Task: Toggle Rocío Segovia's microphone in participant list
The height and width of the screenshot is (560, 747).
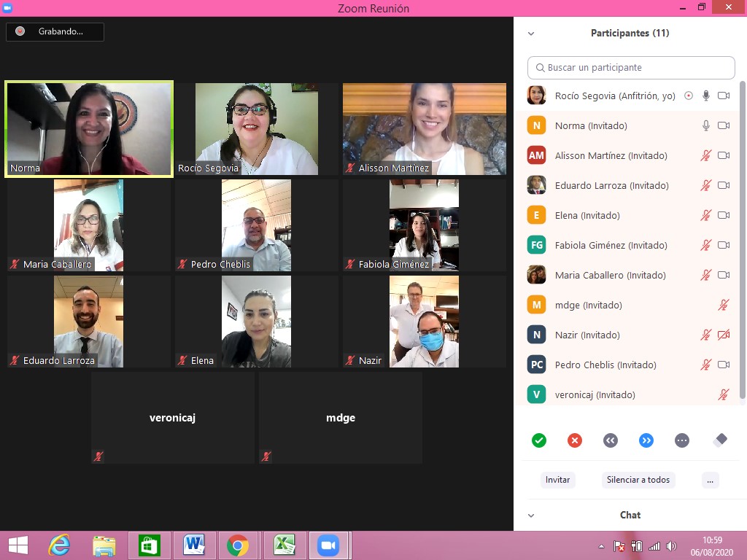Action: 706,96
